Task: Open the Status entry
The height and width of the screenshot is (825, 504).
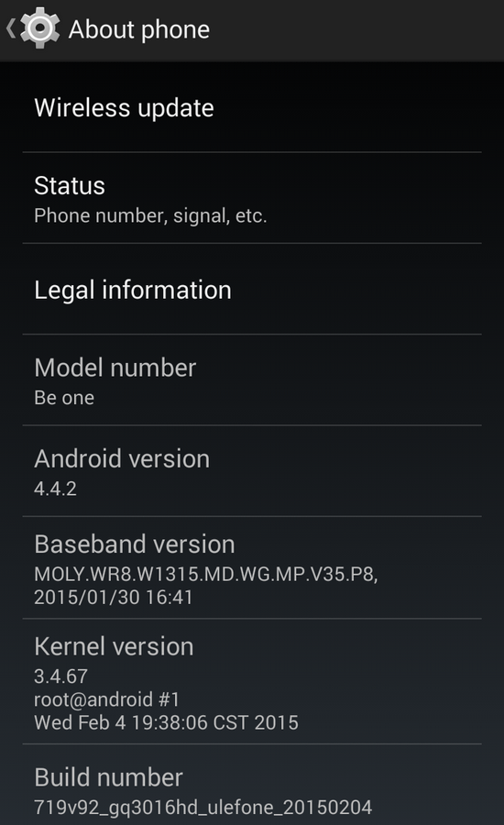Action: 252,198
